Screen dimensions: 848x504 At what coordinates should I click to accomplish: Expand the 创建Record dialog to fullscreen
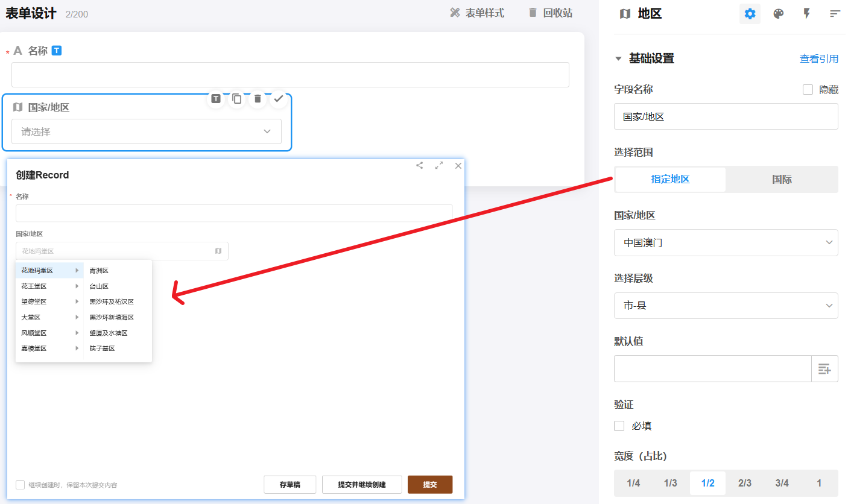pos(439,166)
